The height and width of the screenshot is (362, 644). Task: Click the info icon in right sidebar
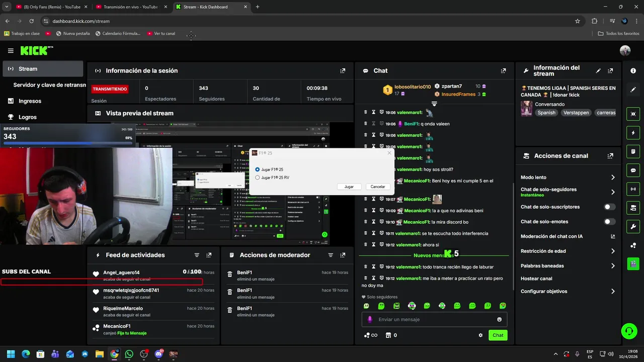click(x=633, y=71)
